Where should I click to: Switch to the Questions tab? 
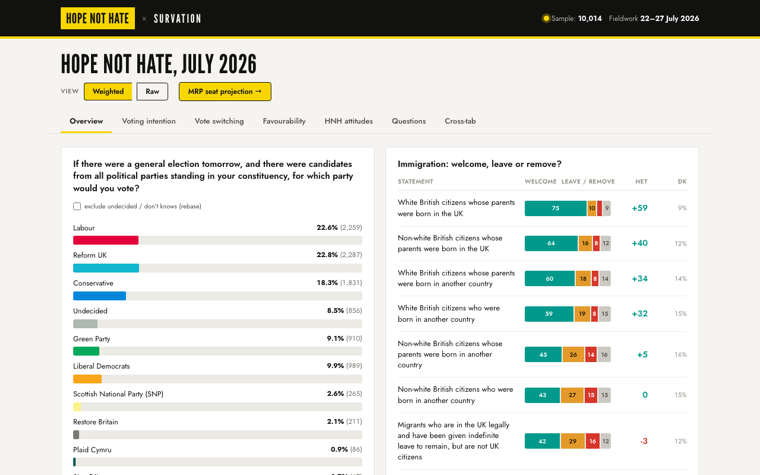(409, 121)
